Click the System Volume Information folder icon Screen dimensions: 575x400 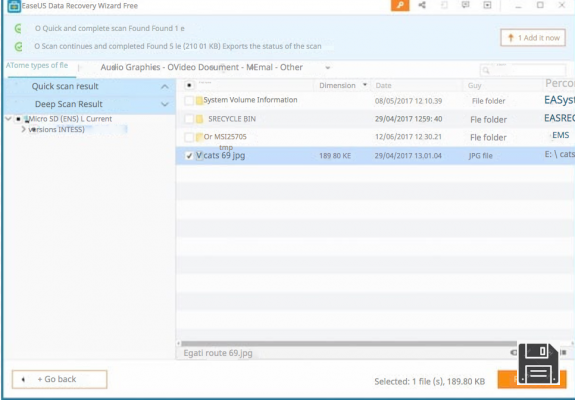tap(199, 101)
